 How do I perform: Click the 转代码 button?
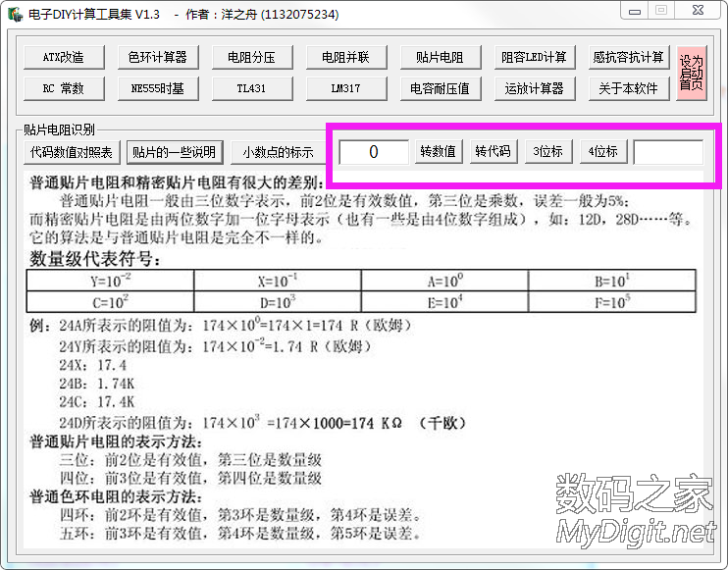point(494,151)
